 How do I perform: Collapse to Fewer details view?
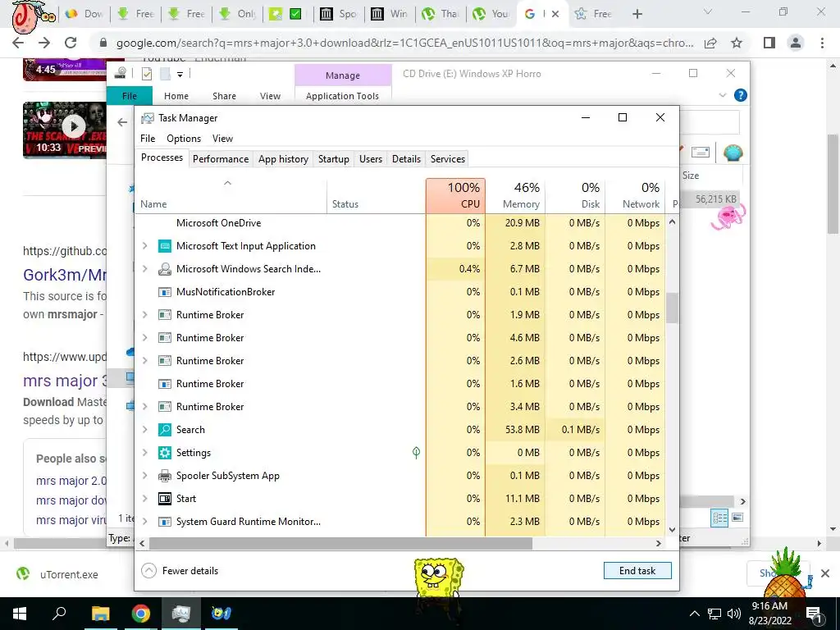point(180,571)
